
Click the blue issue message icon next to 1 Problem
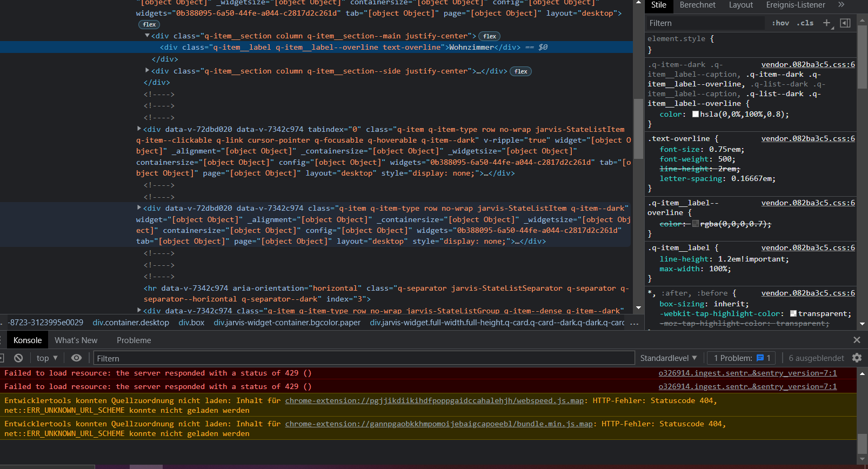[760, 358]
